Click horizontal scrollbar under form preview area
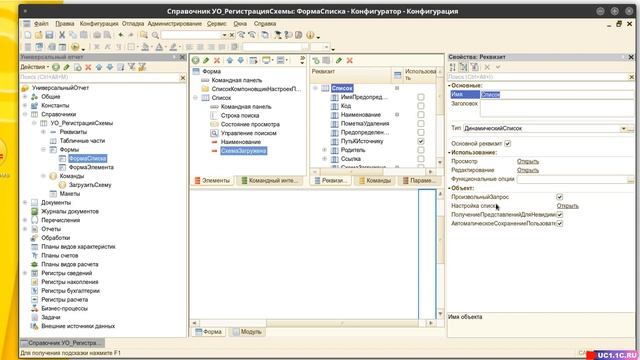This screenshot has height=360, width=640. coord(312,323)
